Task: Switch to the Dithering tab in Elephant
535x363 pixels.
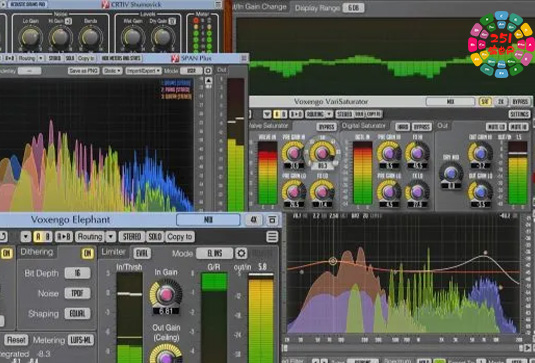Action: 37,252
